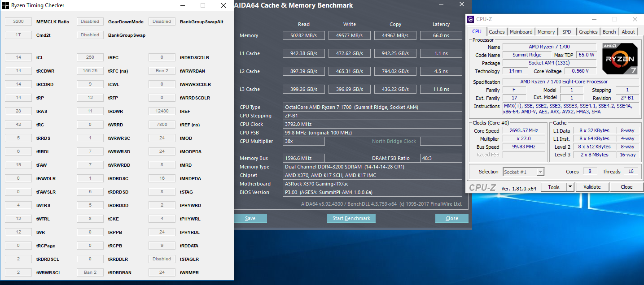Click the tRAS value 28
644x285 pixels.
click(x=18, y=111)
